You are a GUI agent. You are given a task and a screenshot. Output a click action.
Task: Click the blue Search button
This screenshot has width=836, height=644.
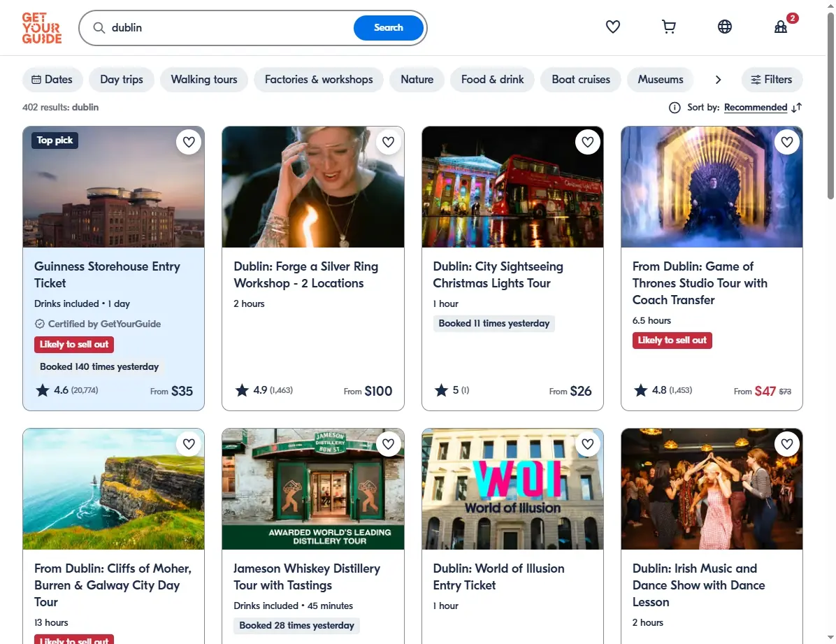389,28
